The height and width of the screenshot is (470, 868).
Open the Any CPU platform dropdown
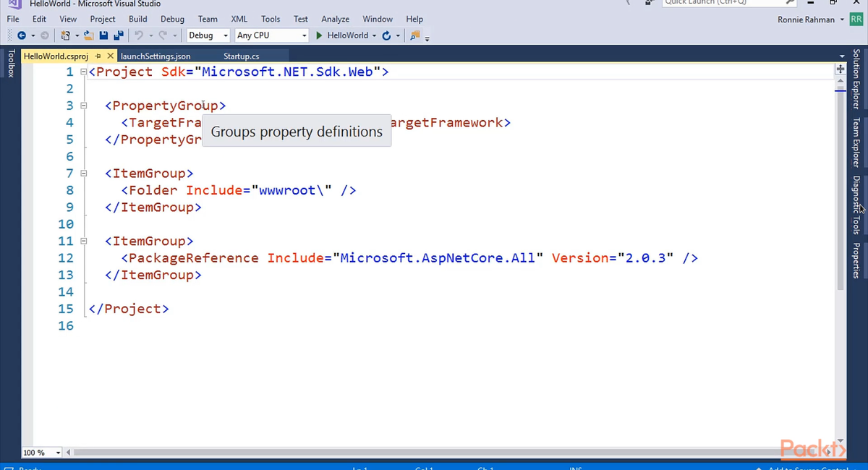271,35
